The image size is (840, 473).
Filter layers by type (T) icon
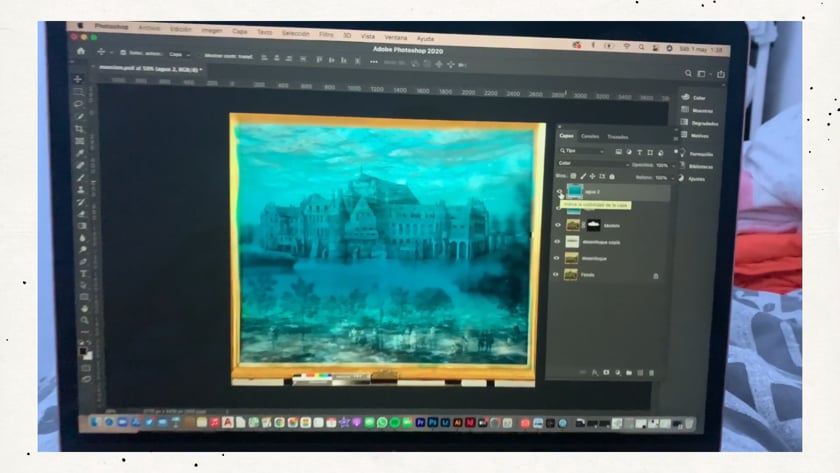(x=640, y=153)
